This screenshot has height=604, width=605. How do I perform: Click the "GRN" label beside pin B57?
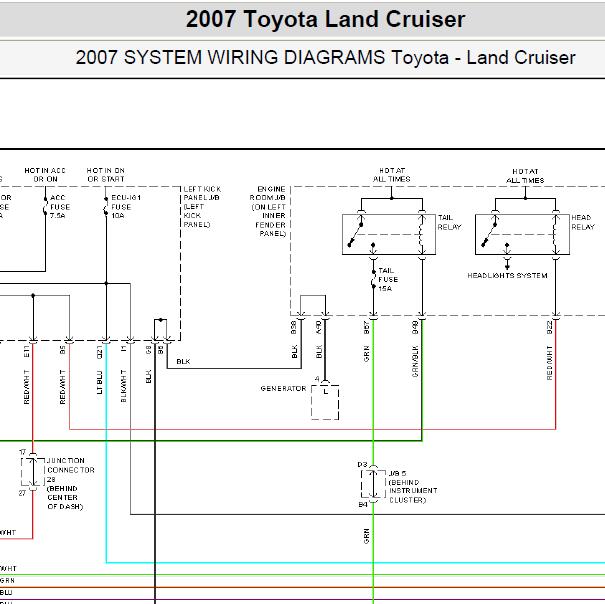(x=367, y=354)
